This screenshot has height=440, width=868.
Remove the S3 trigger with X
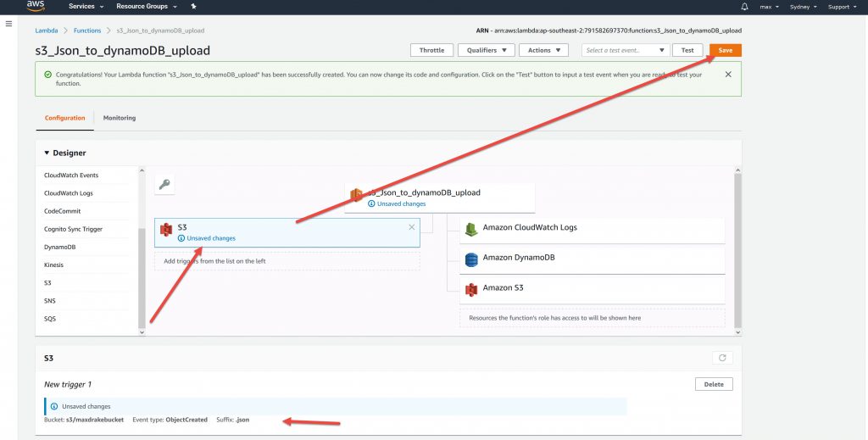click(x=412, y=227)
